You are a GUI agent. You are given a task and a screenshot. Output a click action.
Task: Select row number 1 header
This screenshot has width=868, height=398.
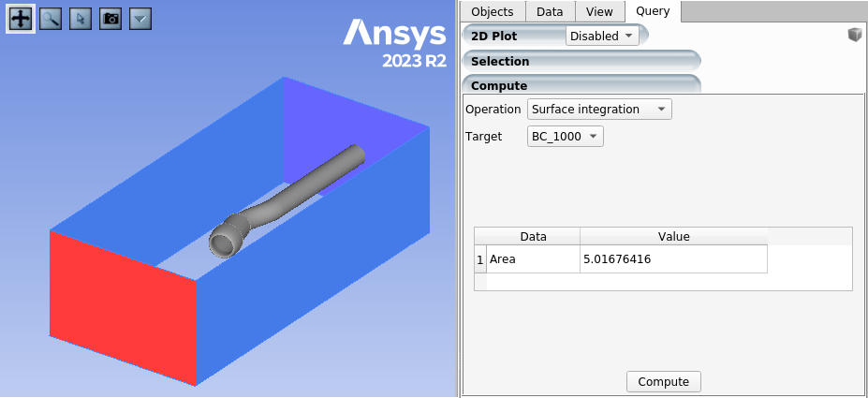(x=480, y=259)
